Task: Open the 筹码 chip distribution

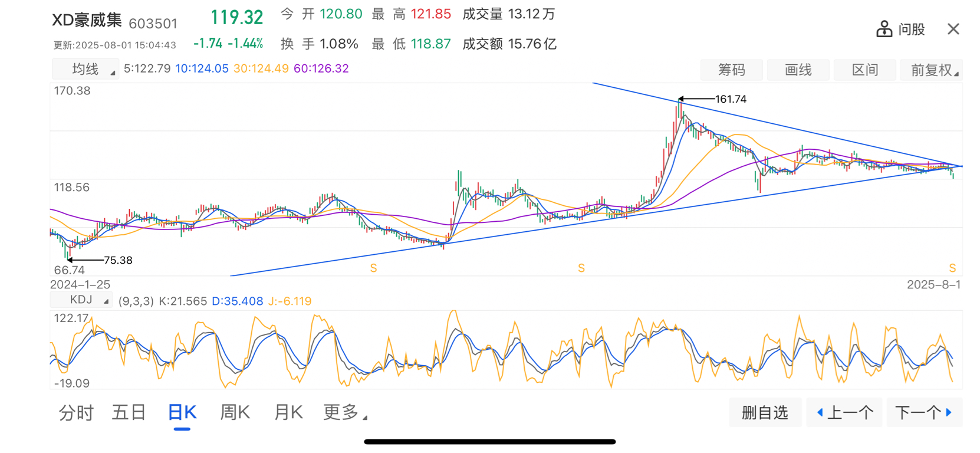Action: 732,70
